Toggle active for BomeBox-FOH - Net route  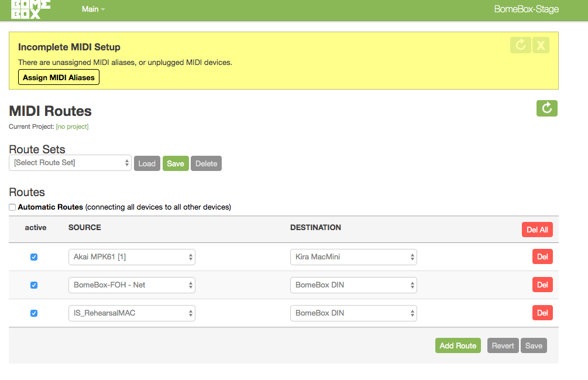34,285
